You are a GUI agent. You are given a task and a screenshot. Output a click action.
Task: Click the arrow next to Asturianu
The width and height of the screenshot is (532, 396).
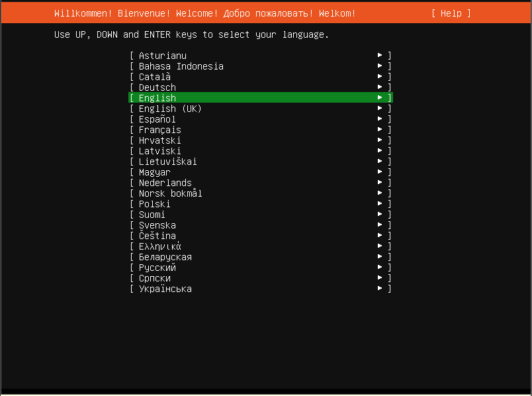[x=380, y=56]
